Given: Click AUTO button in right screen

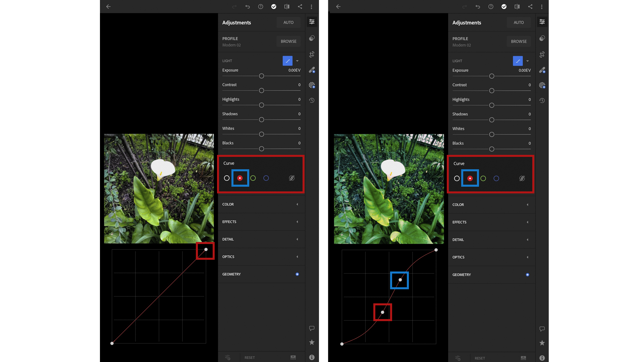Looking at the screenshot, I should point(519,22).
